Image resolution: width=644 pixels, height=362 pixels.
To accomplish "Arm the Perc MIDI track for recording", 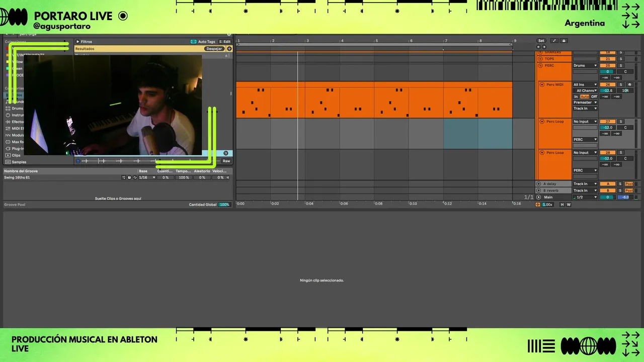I will coord(629,84).
